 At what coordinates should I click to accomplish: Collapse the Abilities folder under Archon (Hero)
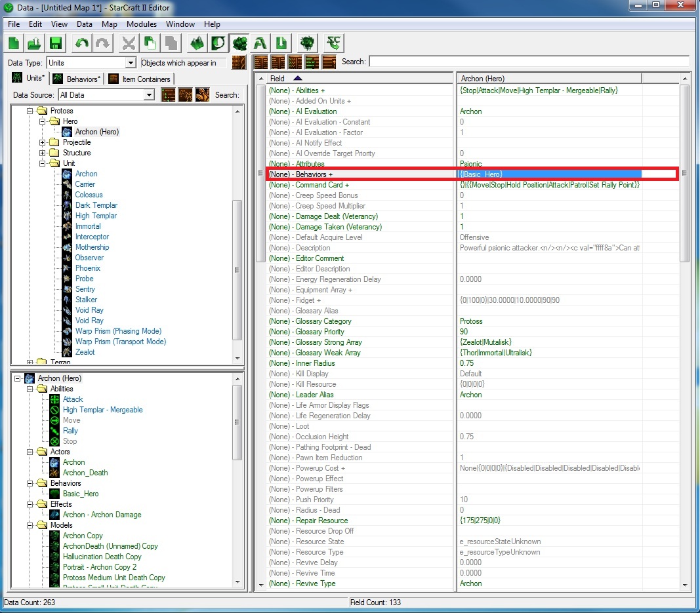[30, 389]
